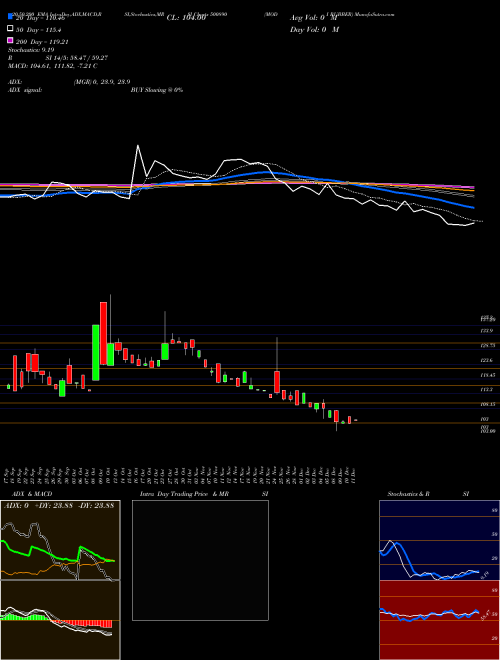Click the 113.3 price axis label
This screenshot has width=500, height=660.
coord(487,389)
